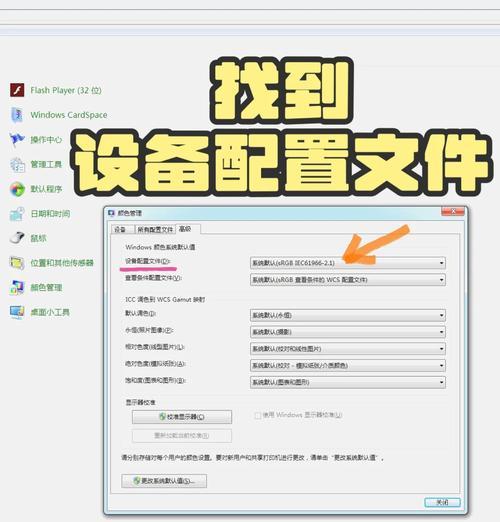Click the 校准显示器 button

182,417
